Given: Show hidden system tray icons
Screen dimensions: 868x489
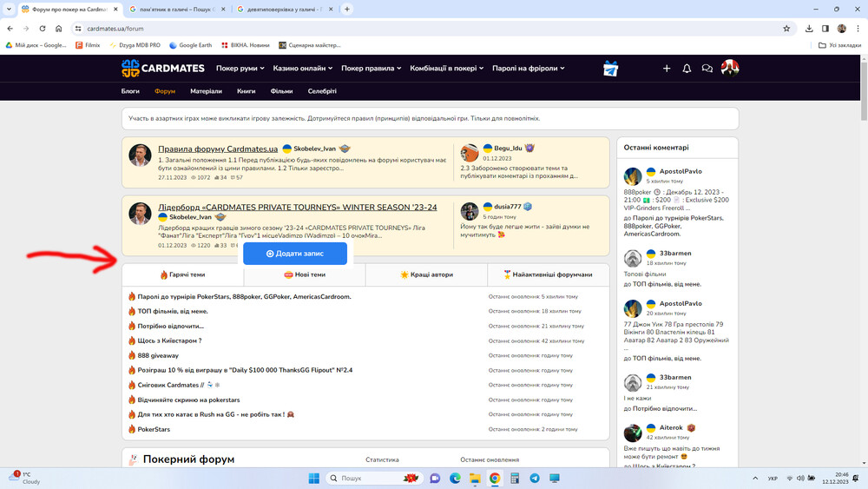Looking at the screenshot, I should tap(754, 478).
